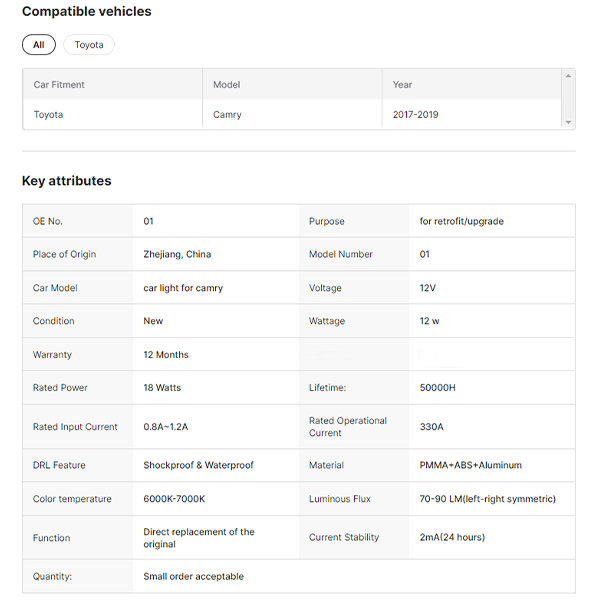The width and height of the screenshot is (600, 600).
Task: Filter compatible vehicles by Toyota
Action: pyautogui.click(x=89, y=45)
